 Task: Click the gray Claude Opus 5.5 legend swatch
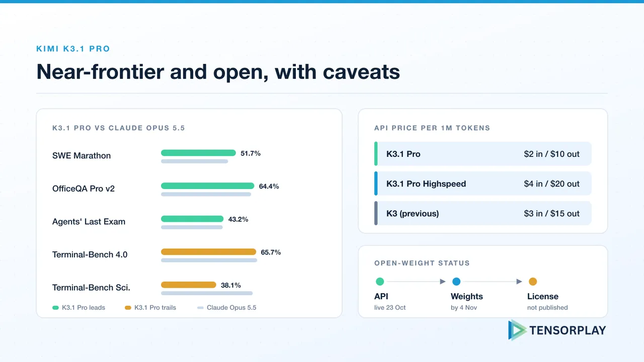pyautogui.click(x=200, y=307)
